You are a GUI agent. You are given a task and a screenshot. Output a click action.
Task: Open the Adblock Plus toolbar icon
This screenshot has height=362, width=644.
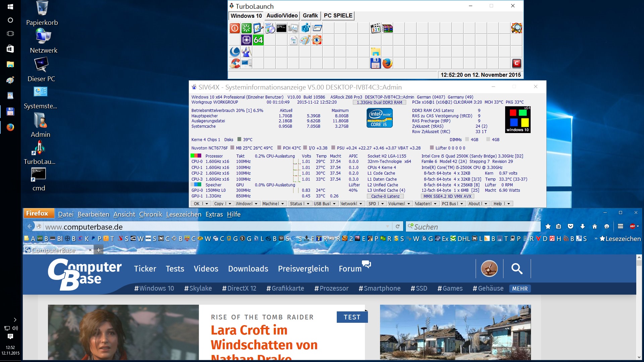pyautogui.click(x=633, y=227)
